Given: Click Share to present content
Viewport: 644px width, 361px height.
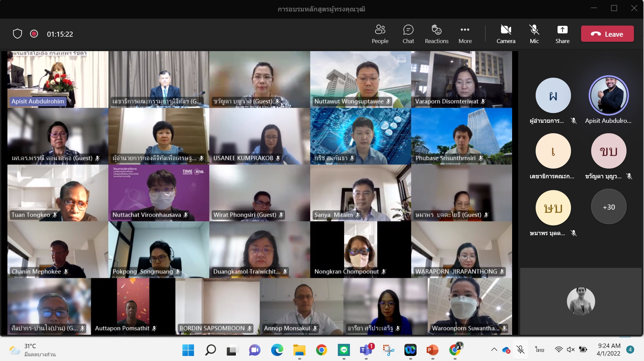Looking at the screenshot, I should 562,34.
